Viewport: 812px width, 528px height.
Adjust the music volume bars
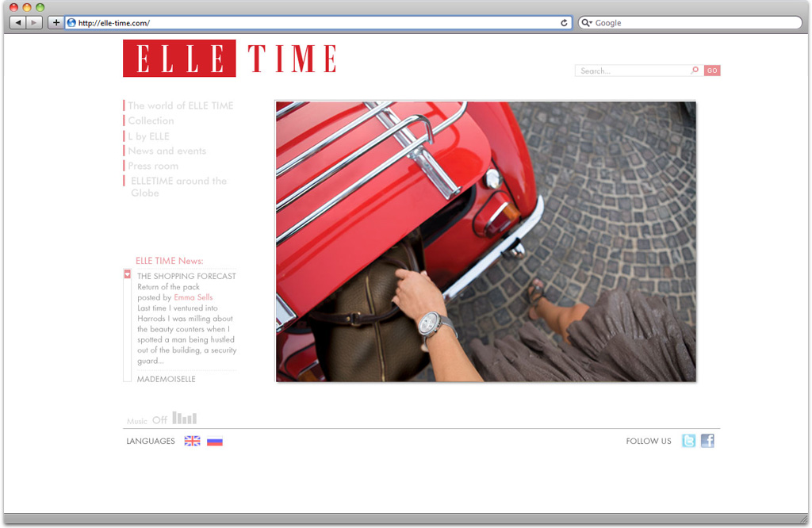pyautogui.click(x=184, y=417)
